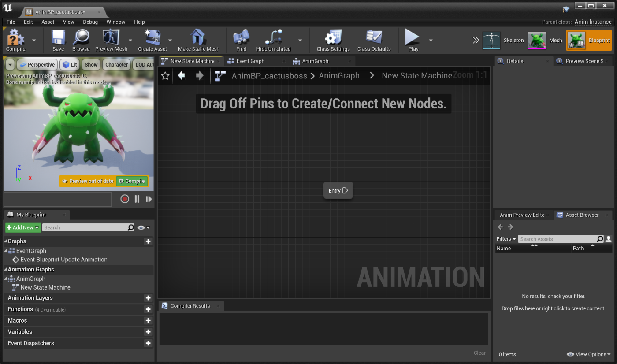
Task: Pause the viewport animation playback
Action: pyautogui.click(x=137, y=199)
